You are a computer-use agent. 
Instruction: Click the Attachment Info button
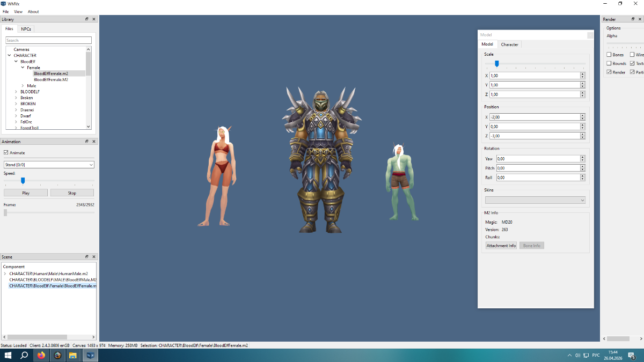[501, 246]
